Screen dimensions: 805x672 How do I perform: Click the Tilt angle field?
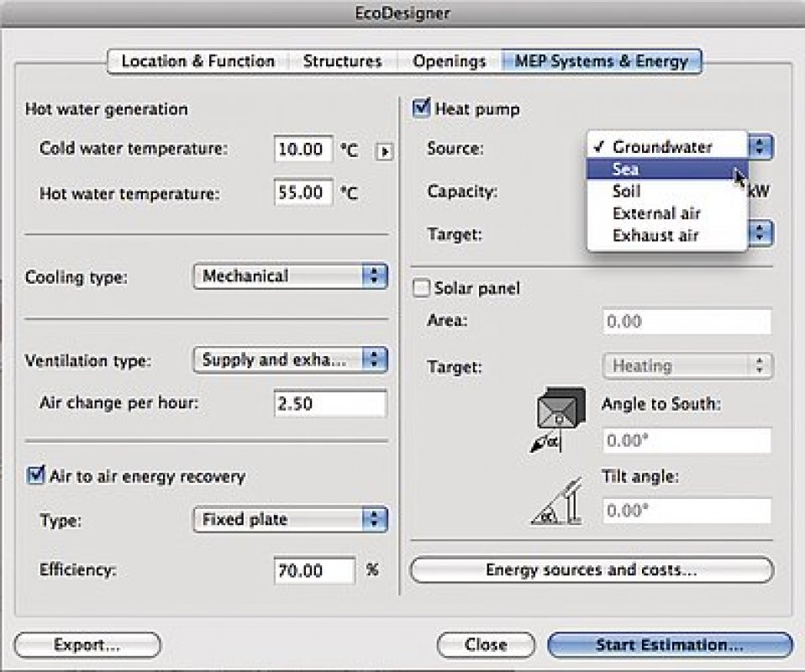687,511
